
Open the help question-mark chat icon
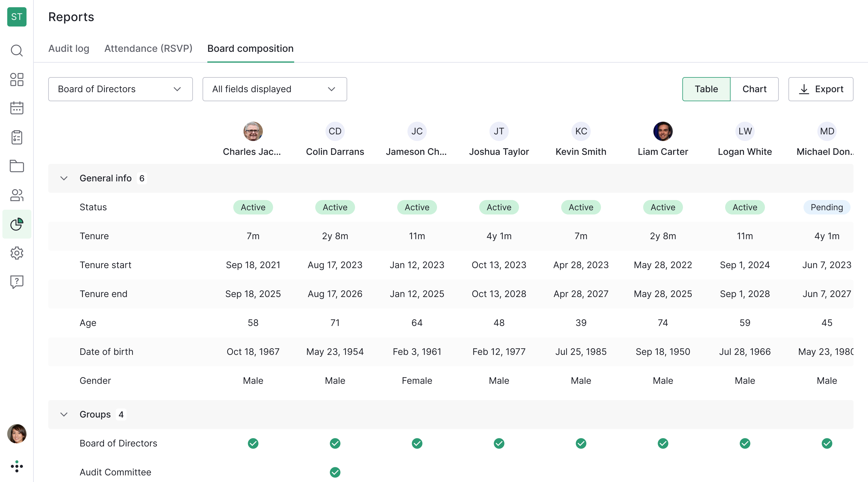pyautogui.click(x=17, y=282)
